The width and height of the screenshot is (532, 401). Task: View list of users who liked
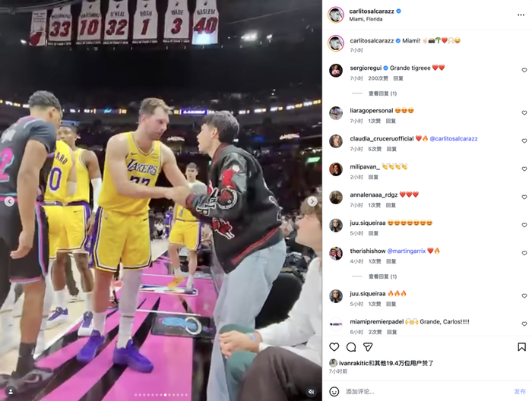(x=386, y=363)
